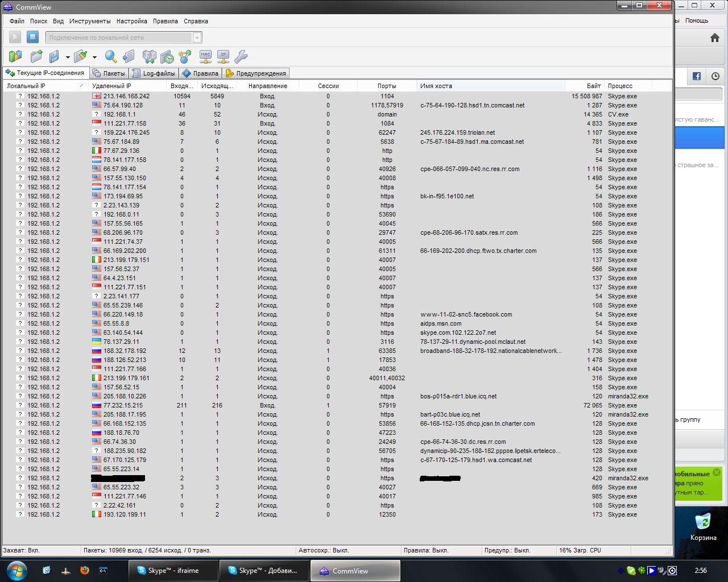The height and width of the screenshot is (582, 728).
Task: Switch to the Текущие IP-соединения tab
Action: (45, 73)
